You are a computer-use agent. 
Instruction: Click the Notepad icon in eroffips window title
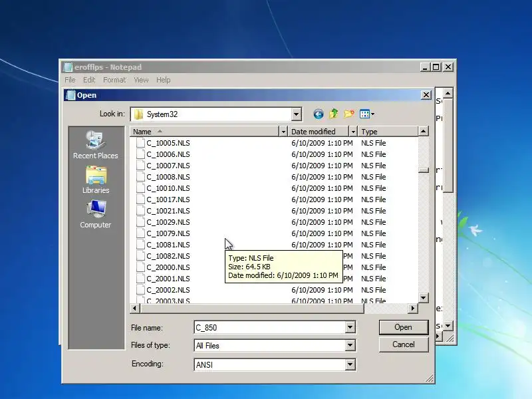(x=68, y=67)
